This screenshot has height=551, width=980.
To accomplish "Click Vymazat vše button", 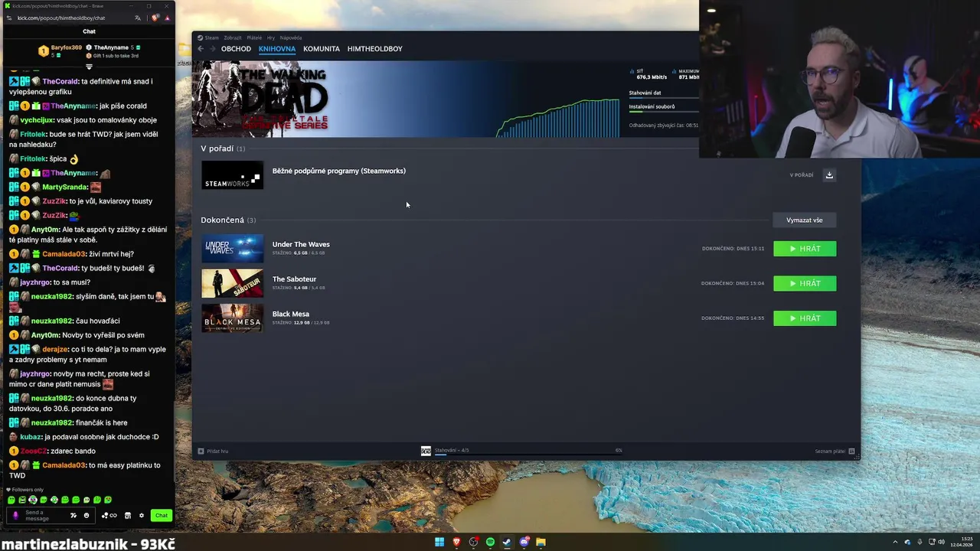I will (805, 220).
